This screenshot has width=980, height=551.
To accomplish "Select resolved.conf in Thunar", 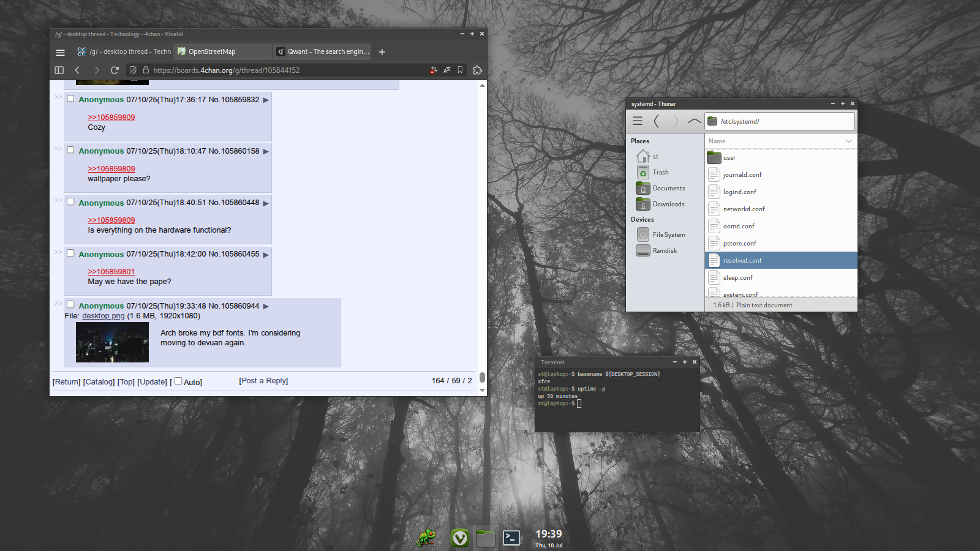I will pyautogui.click(x=781, y=260).
